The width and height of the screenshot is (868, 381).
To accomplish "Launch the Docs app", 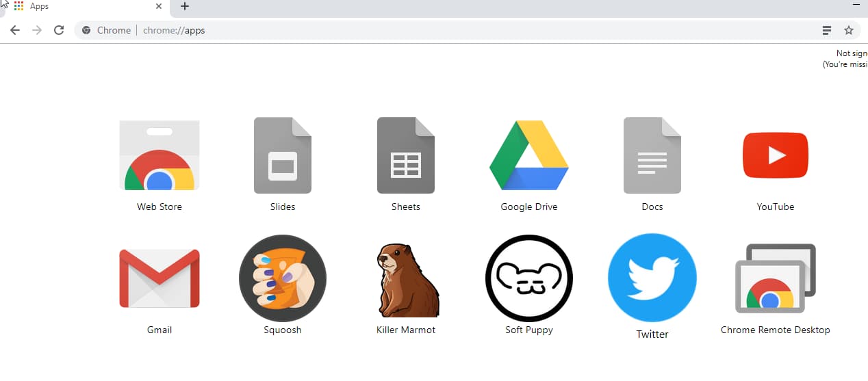I will 652,156.
